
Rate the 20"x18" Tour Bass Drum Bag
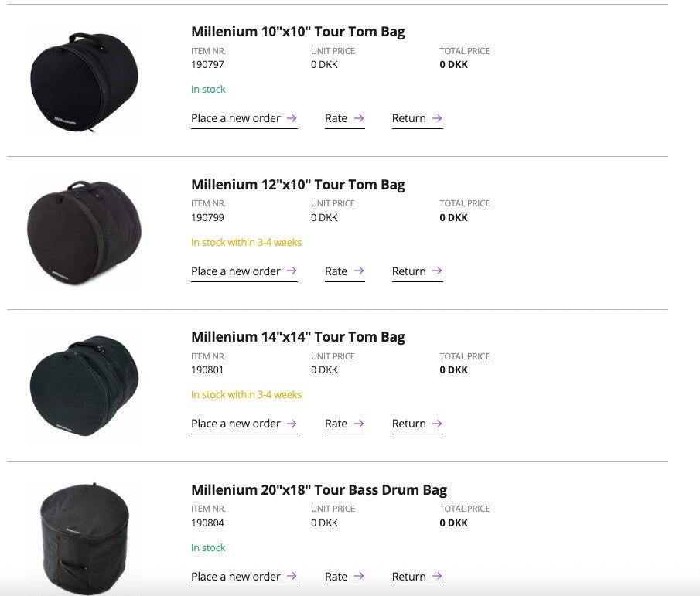pos(344,577)
